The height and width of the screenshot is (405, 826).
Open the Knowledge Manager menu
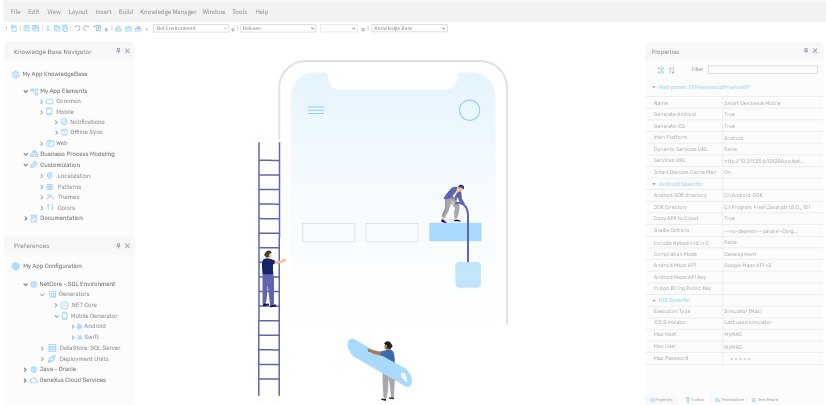pos(167,12)
